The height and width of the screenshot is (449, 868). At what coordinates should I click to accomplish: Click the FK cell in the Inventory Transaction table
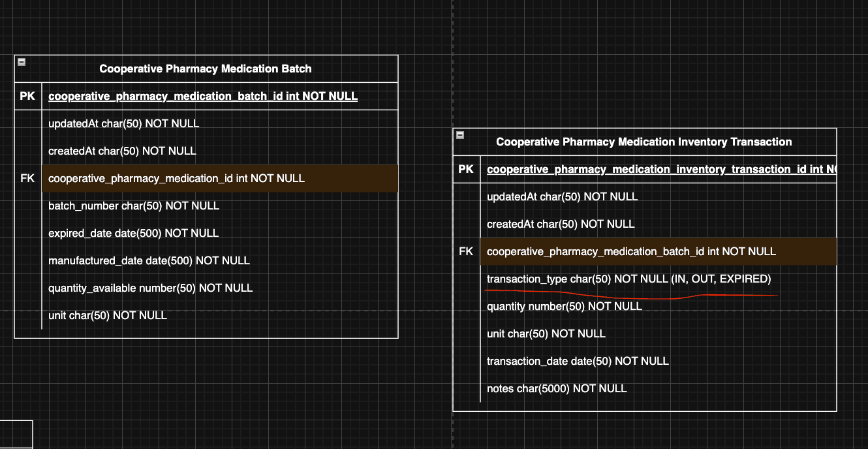point(466,251)
